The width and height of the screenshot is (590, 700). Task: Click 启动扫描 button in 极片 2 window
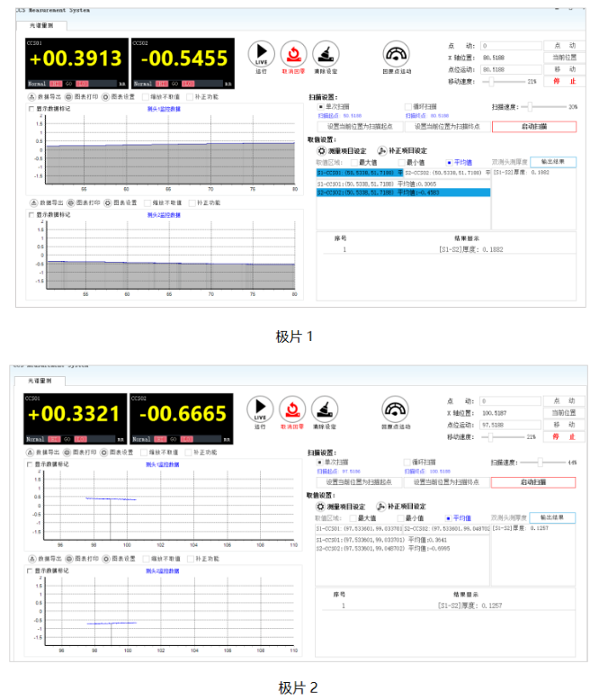pyautogui.click(x=533, y=482)
